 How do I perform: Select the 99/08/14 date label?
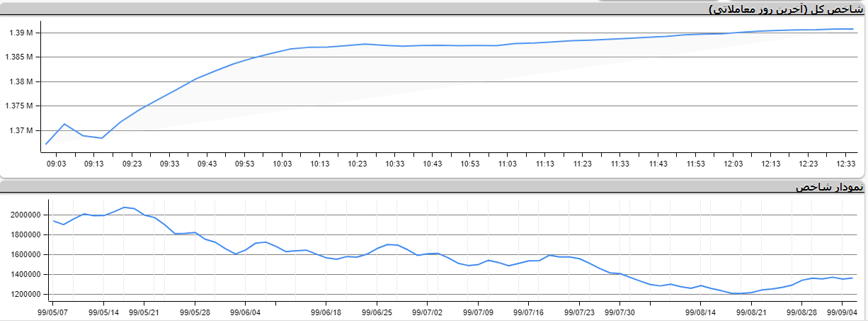[700, 312]
